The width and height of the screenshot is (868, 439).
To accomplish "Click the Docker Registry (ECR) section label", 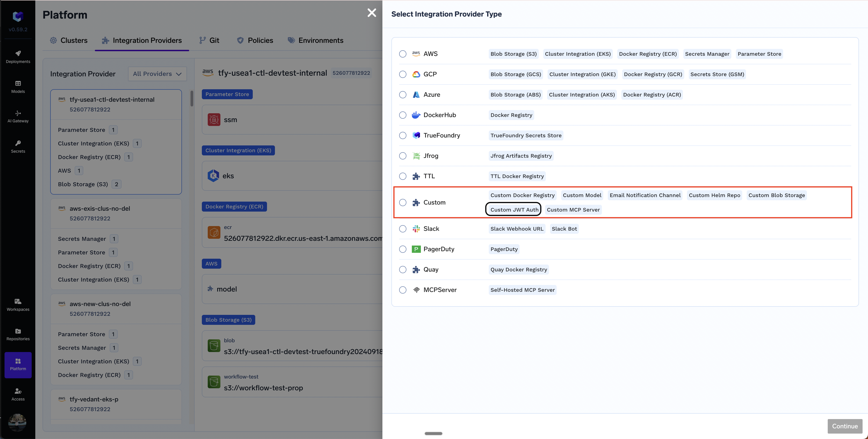I will click(234, 207).
